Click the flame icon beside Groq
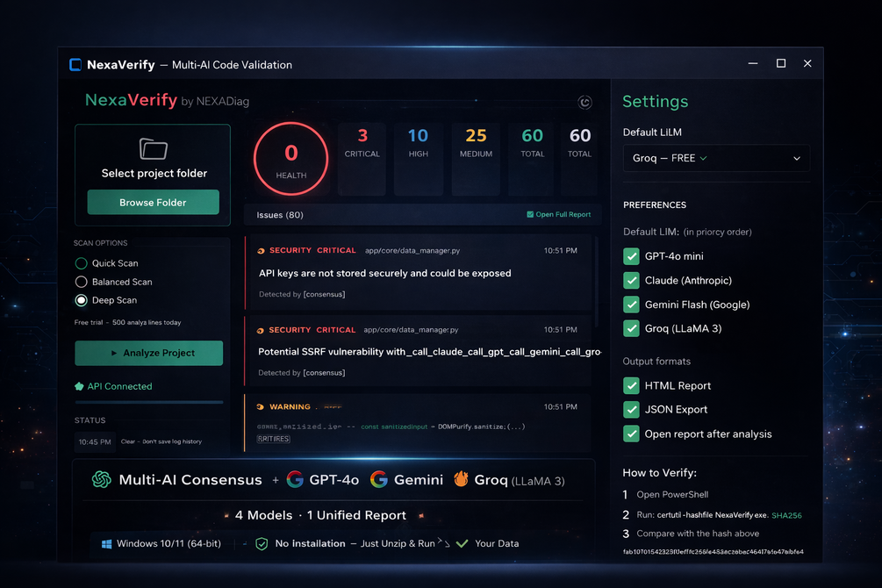Viewport: 882px width, 588px height. [x=462, y=479]
